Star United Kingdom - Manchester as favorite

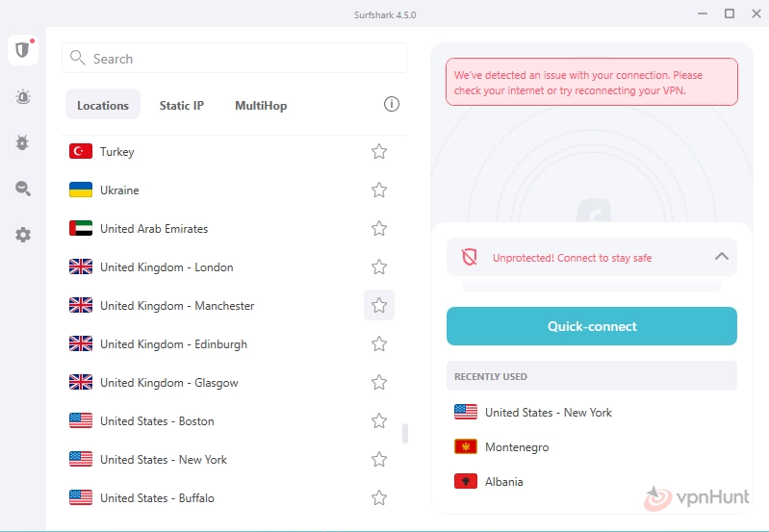click(379, 306)
